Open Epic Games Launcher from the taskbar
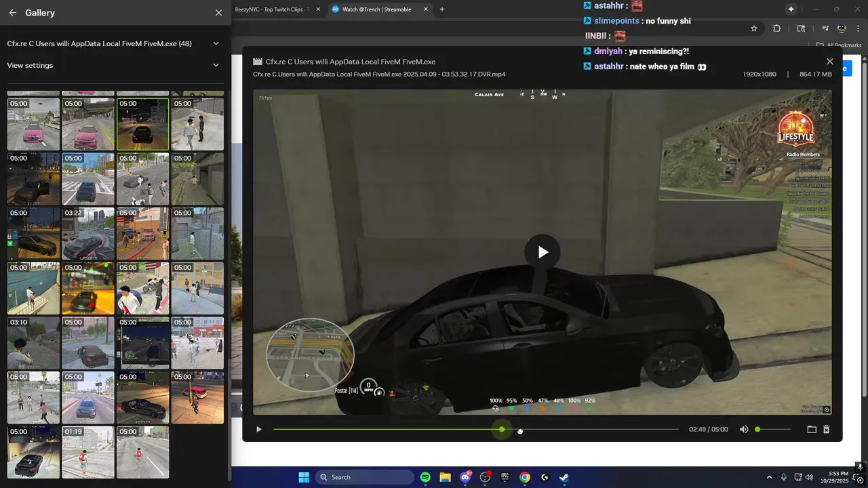The image size is (868, 488). tap(505, 477)
